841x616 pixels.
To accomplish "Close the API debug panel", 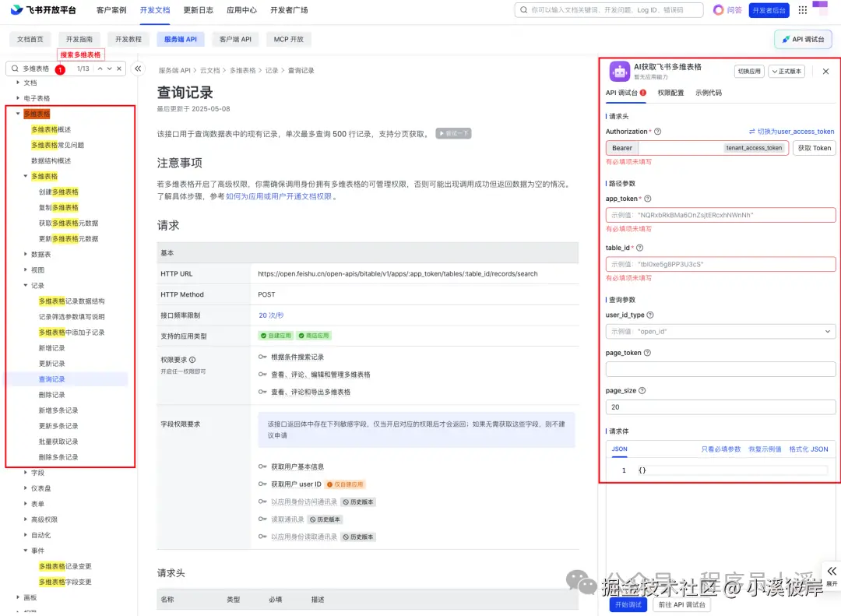I will click(825, 72).
